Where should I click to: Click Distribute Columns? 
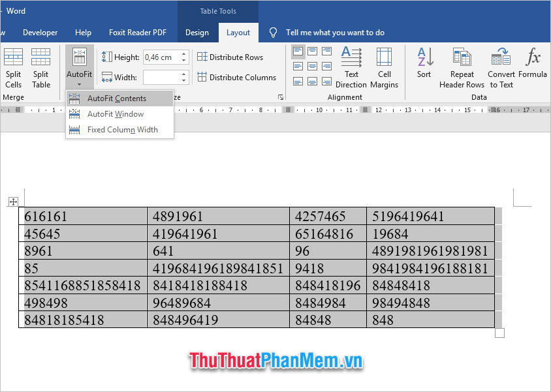237,77
